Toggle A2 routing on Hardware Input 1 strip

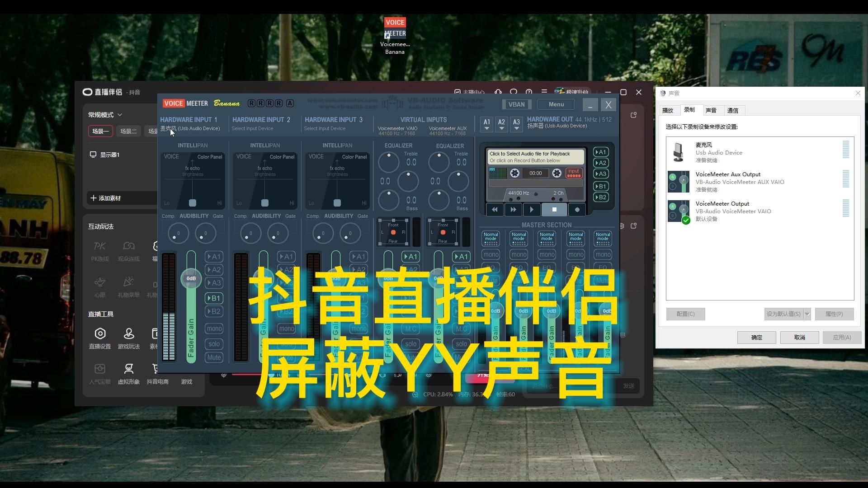[214, 270]
